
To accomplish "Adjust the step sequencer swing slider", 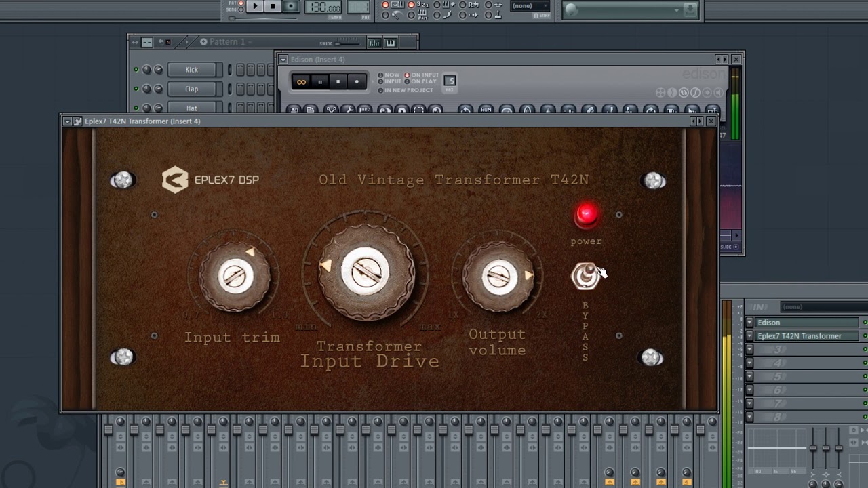I will click(349, 43).
